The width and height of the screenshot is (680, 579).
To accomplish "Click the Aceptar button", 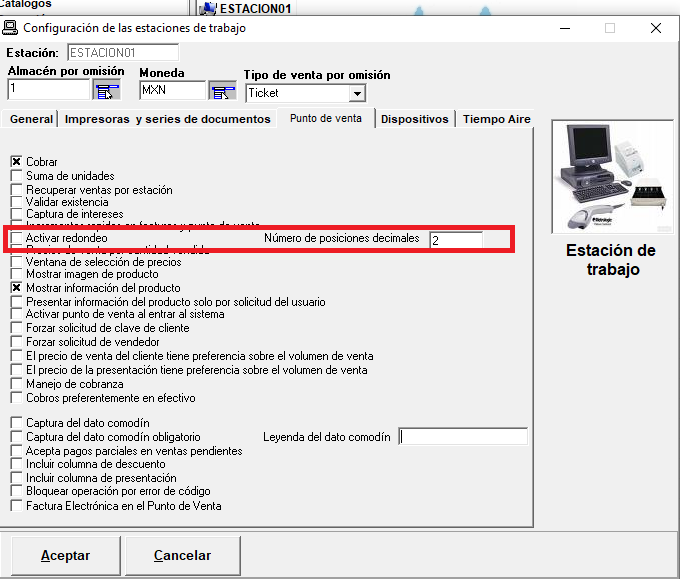I will click(x=65, y=556).
